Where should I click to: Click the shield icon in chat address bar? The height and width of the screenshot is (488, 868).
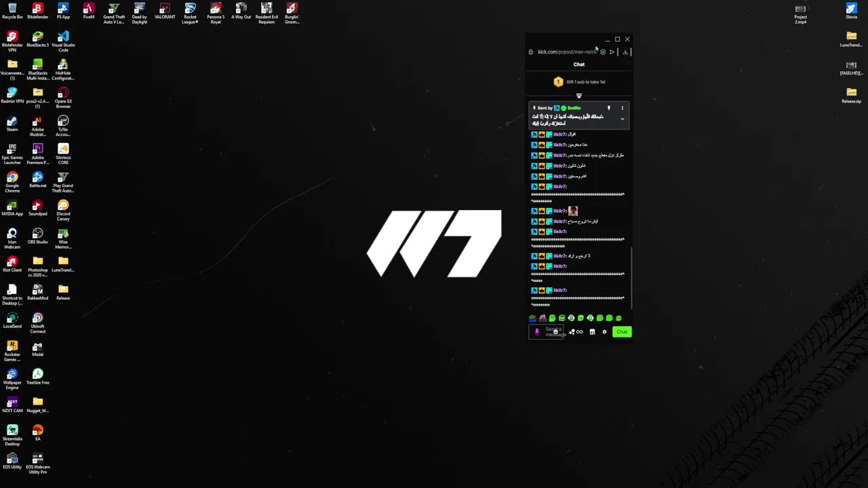tap(603, 52)
